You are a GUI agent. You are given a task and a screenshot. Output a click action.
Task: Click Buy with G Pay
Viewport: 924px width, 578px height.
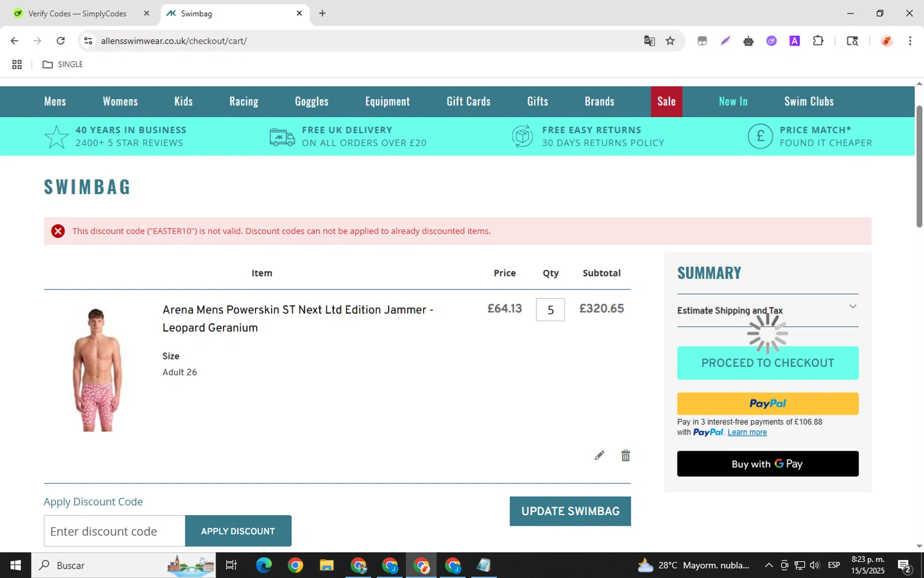[768, 464]
